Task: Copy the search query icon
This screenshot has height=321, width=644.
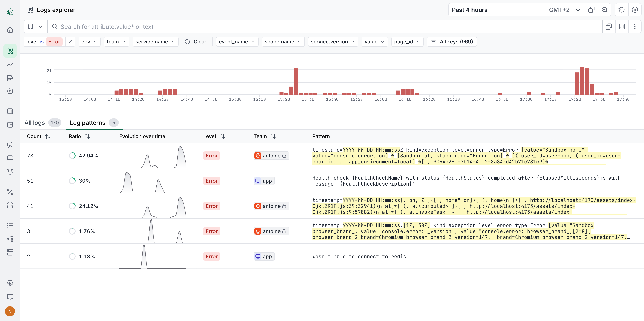Action: [x=609, y=27]
